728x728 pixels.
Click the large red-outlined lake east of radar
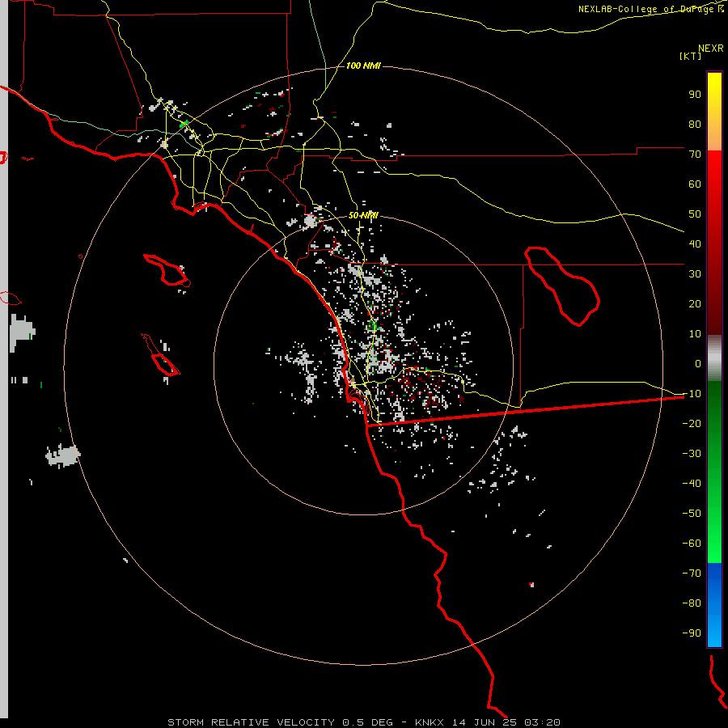562,286
